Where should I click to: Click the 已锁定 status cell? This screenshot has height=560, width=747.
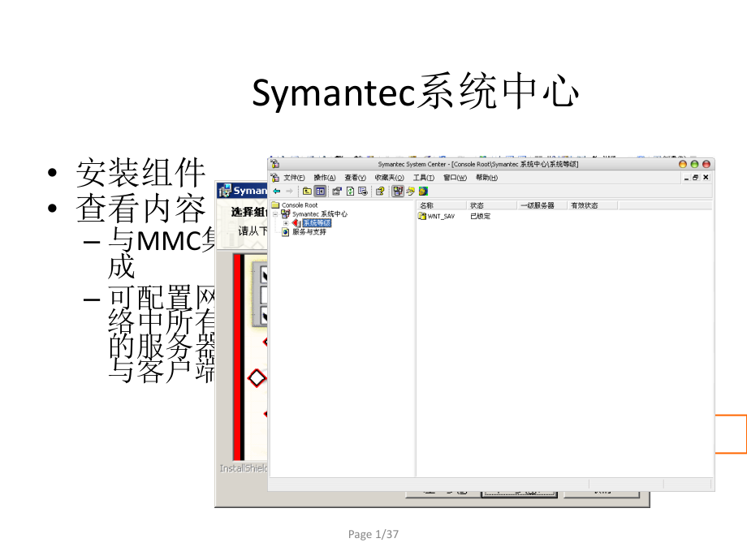pos(480,216)
